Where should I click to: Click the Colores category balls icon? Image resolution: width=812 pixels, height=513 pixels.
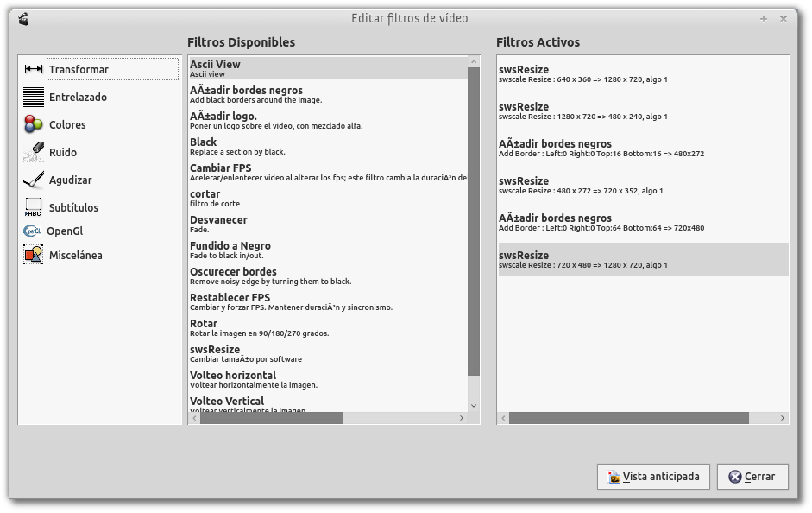(x=34, y=124)
